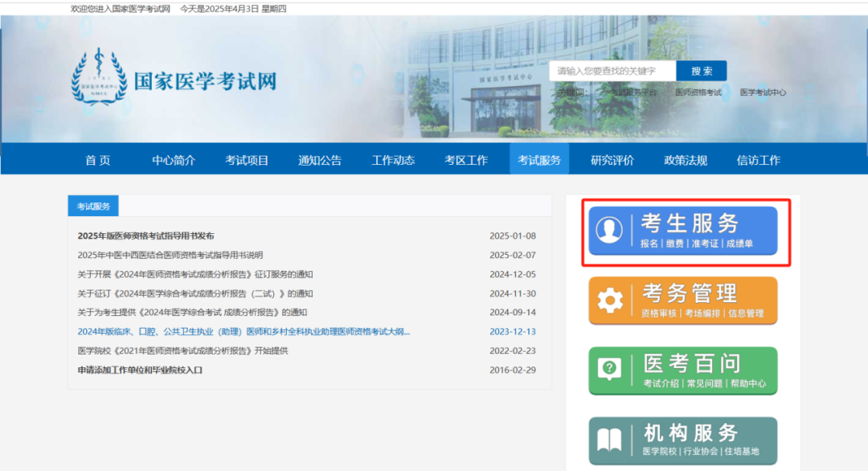Open the blue 2024年版临床、口腔 exam outline link

pyautogui.click(x=244, y=331)
